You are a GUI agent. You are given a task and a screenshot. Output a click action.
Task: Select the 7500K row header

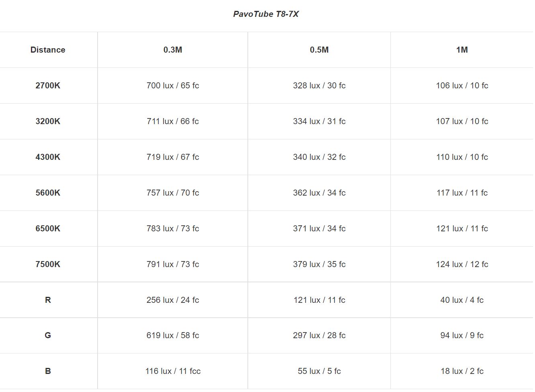(48, 264)
